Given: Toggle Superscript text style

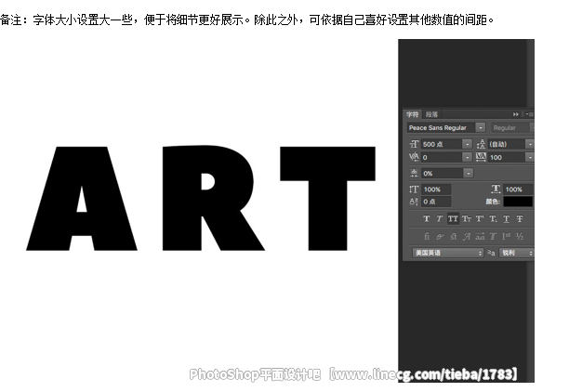Looking at the screenshot, I should (480, 218).
